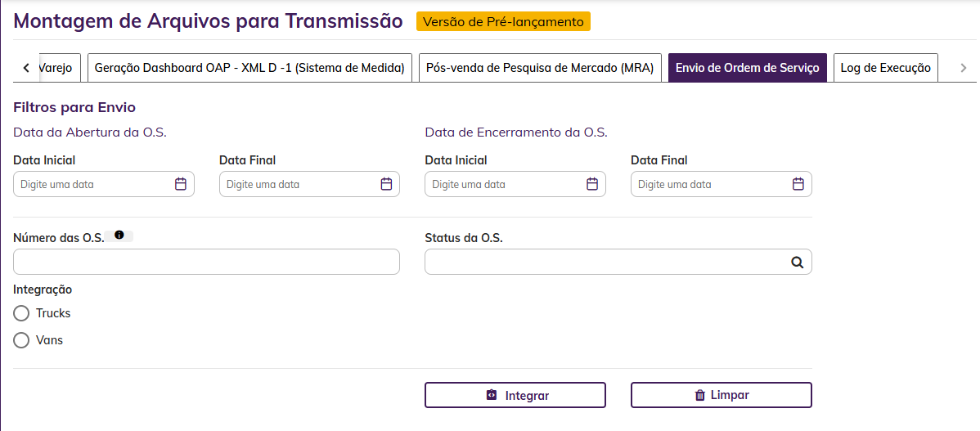Screen dimensions: 980x431
Task: Click the Filtros para Envio heading
Action: 74,107
